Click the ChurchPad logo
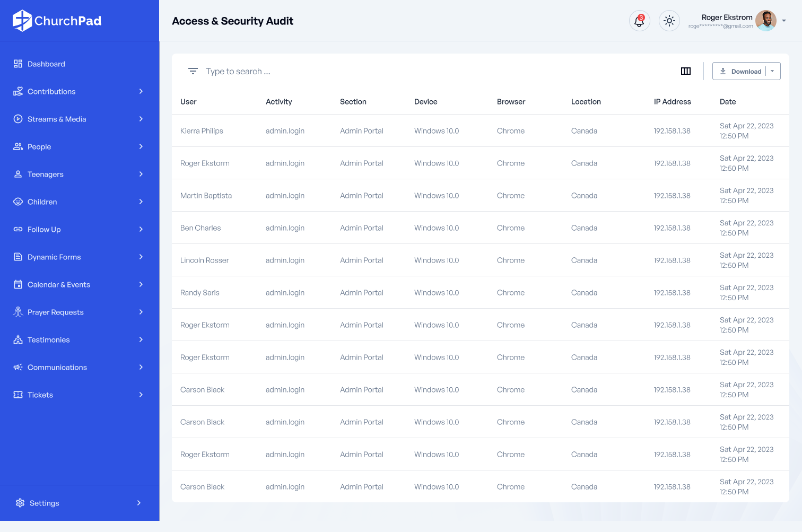The width and height of the screenshot is (802, 532). pyautogui.click(x=57, y=21)
